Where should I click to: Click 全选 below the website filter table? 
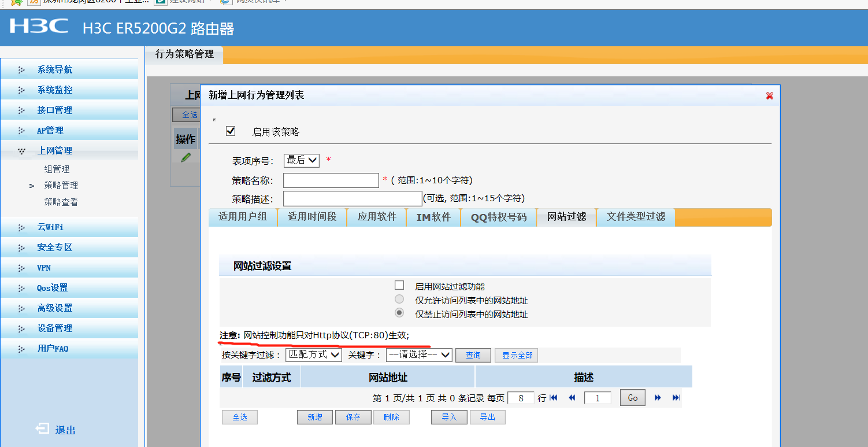pyautogui.click(x=240, y=417)
